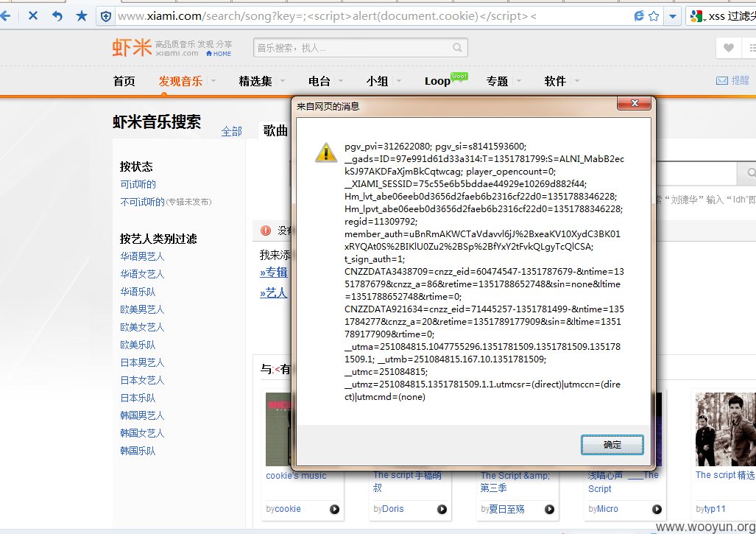This screenshot has width=756, height=534.
Task: Open the Loop menu item
Action: (x=437, y=81)
